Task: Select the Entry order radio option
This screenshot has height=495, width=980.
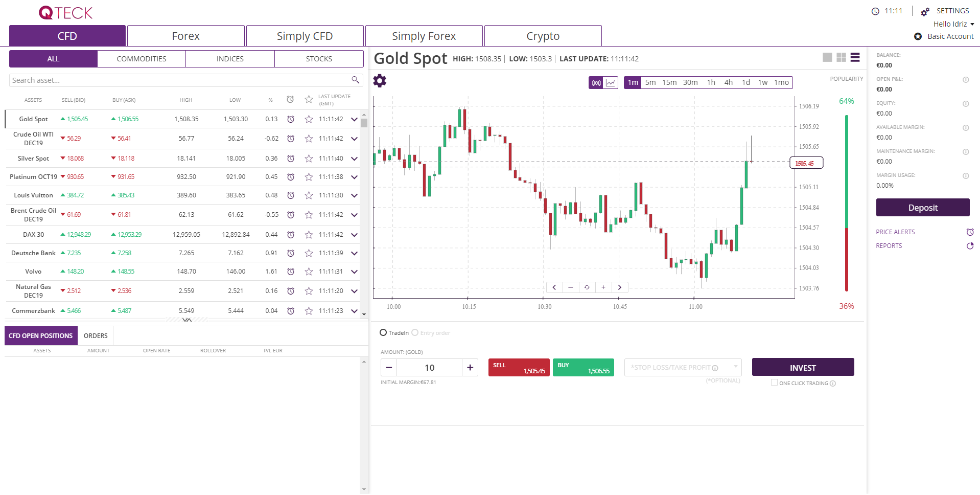Action: [x=415, y=332]
